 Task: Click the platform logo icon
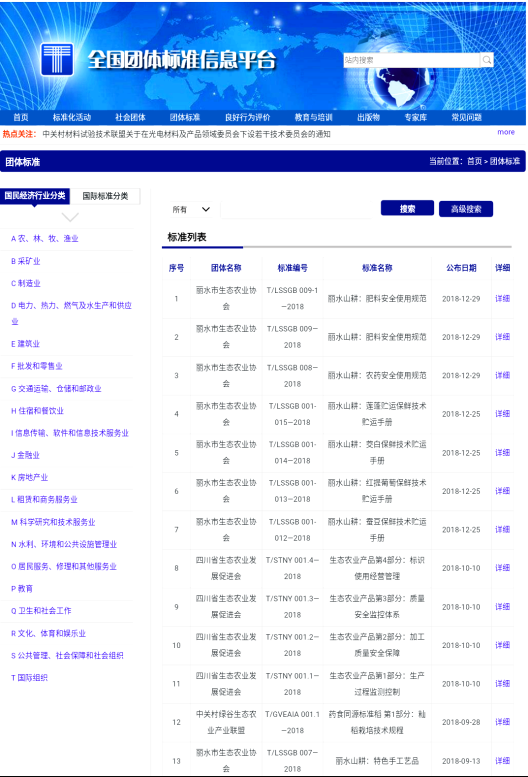tap(57, 59)
